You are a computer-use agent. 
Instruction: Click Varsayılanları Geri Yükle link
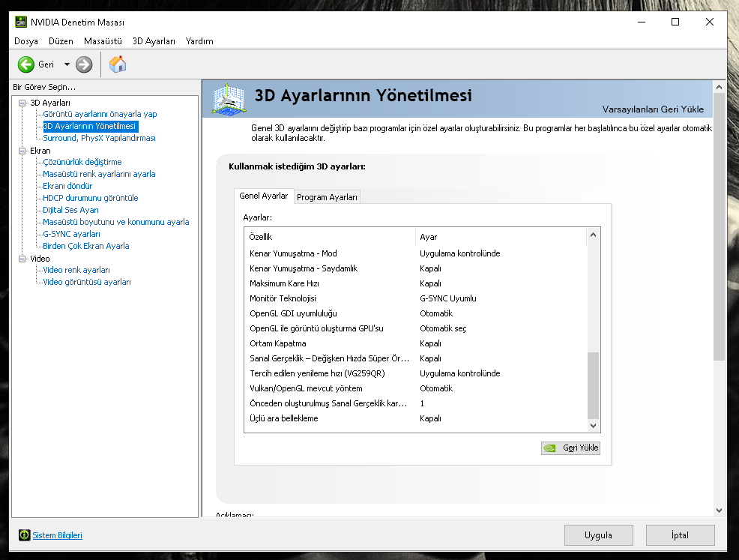[652, 109]
